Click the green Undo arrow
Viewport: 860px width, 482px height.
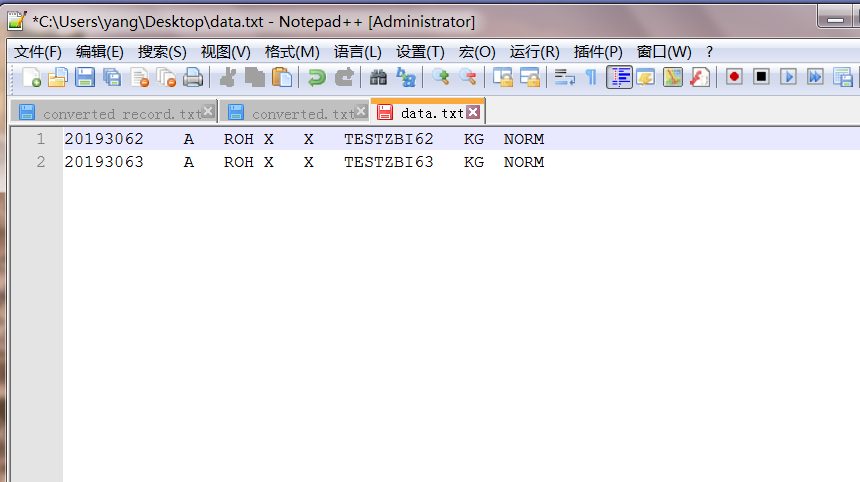click(316, 77)
